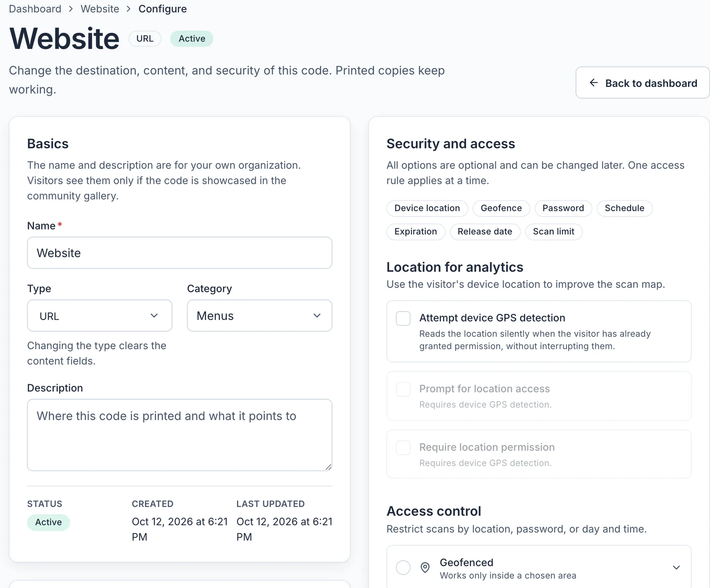
Task: Choose the Password chip
Action: pos(563,208)
